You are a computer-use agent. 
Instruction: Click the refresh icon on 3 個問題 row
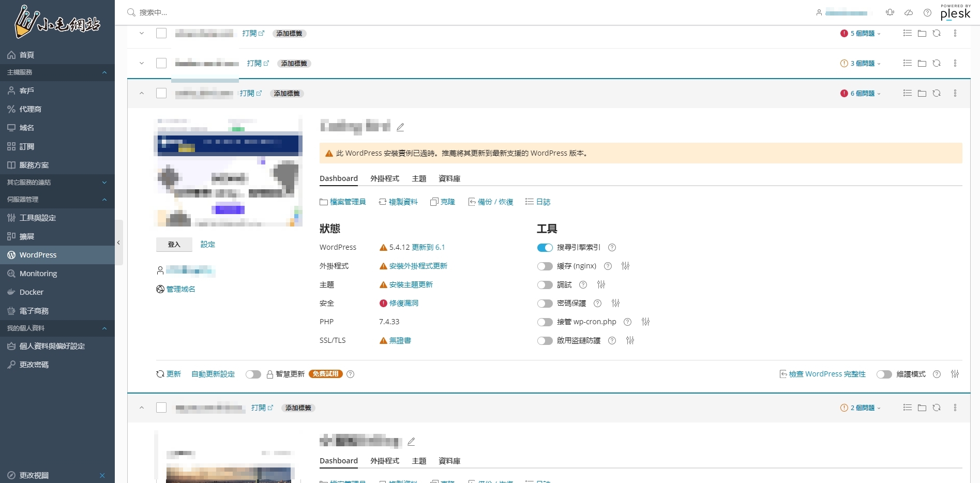pyautogui.click(x=937, y=64)
